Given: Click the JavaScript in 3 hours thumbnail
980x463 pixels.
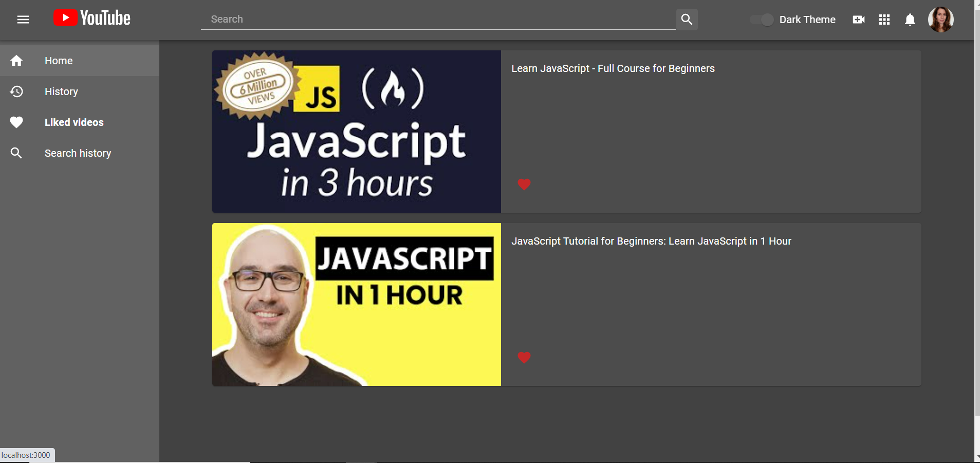Looking at the screenshot, I should click(x=357, y=131).
